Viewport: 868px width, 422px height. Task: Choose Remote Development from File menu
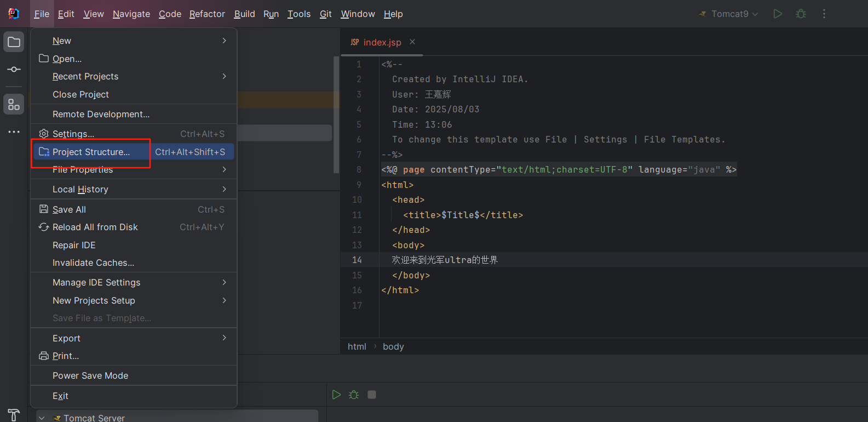click(x=134, y=114)
